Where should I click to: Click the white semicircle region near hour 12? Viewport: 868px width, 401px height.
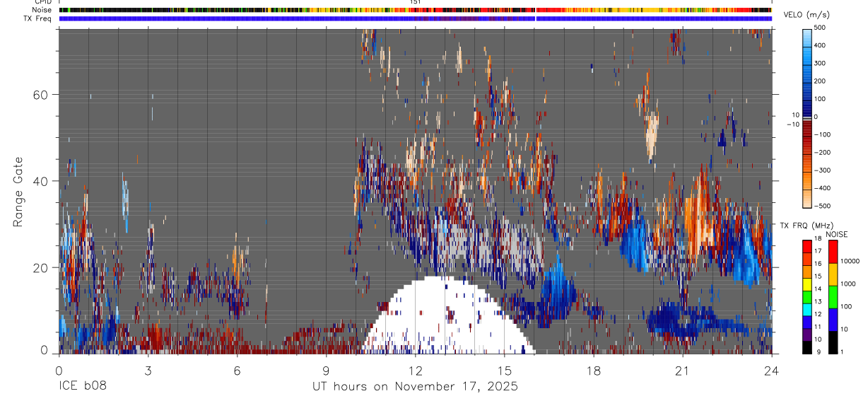pyautogui.click(x=447, y=315)
